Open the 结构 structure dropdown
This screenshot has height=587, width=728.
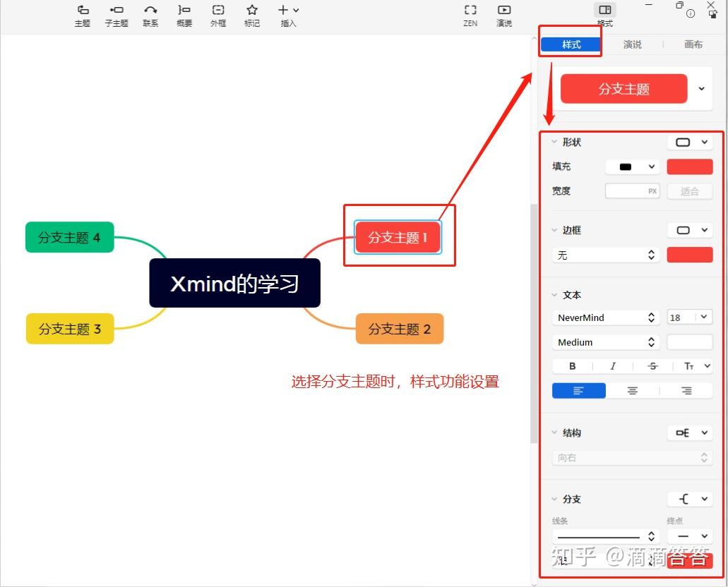point(690,432)
